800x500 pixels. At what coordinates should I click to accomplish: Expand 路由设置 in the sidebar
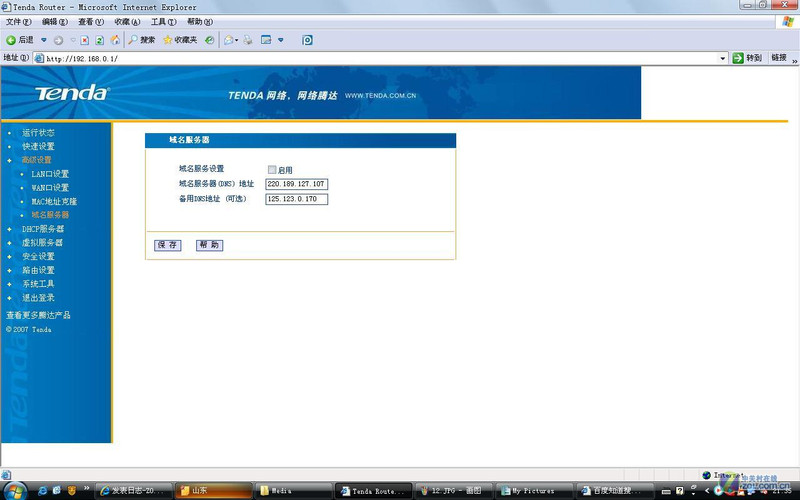tap(38, 270)
